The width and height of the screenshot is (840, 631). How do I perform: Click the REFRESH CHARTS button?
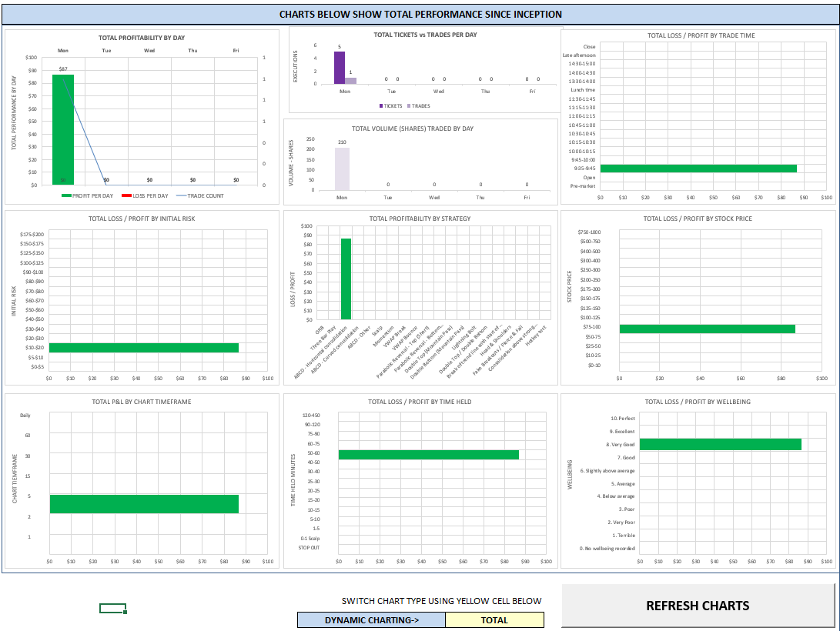coord(698,606)
